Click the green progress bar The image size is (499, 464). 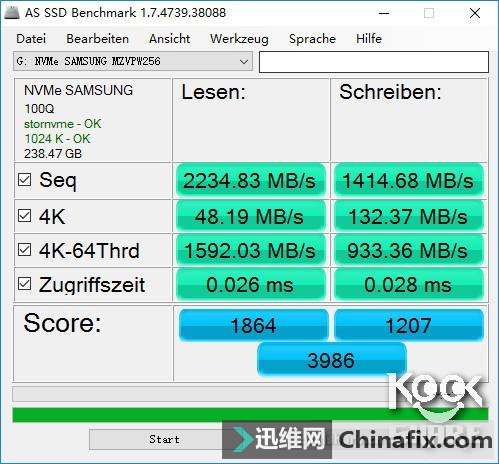click(x=250, y=415)
